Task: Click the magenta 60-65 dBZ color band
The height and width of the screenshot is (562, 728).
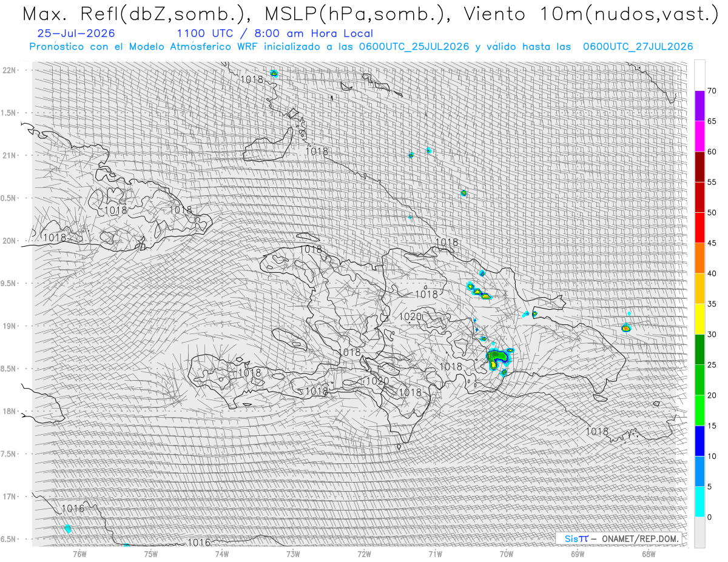Action: point(699,136)
